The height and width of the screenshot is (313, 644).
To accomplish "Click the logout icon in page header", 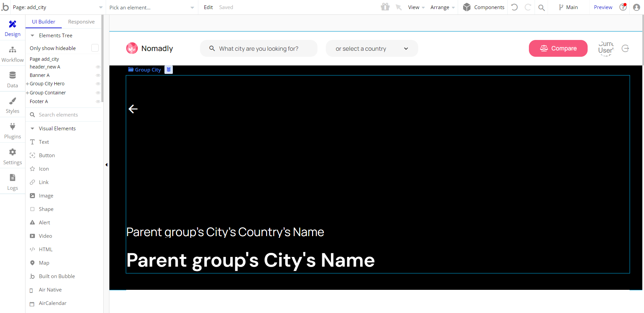I will click(625, 48).
